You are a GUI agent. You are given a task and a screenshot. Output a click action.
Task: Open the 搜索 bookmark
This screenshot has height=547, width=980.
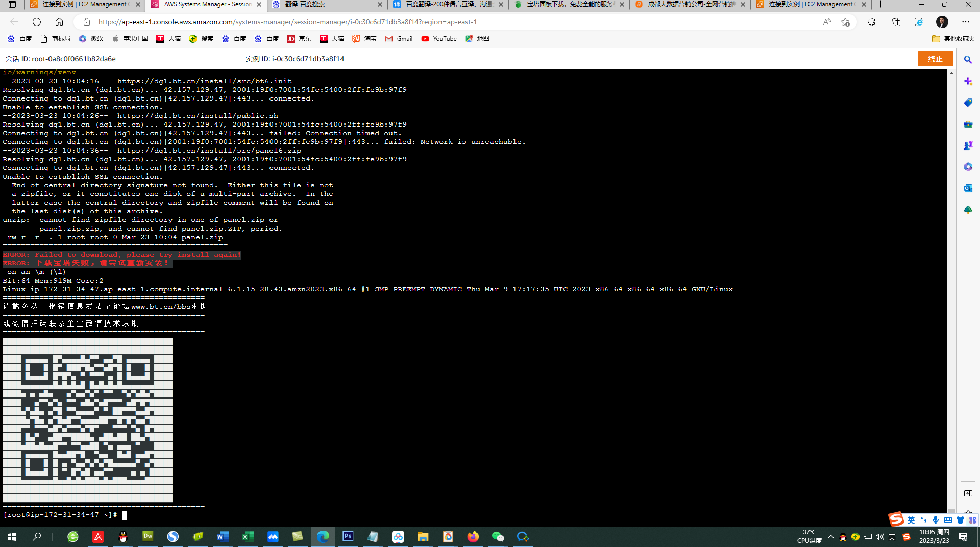tap(201, 39)
